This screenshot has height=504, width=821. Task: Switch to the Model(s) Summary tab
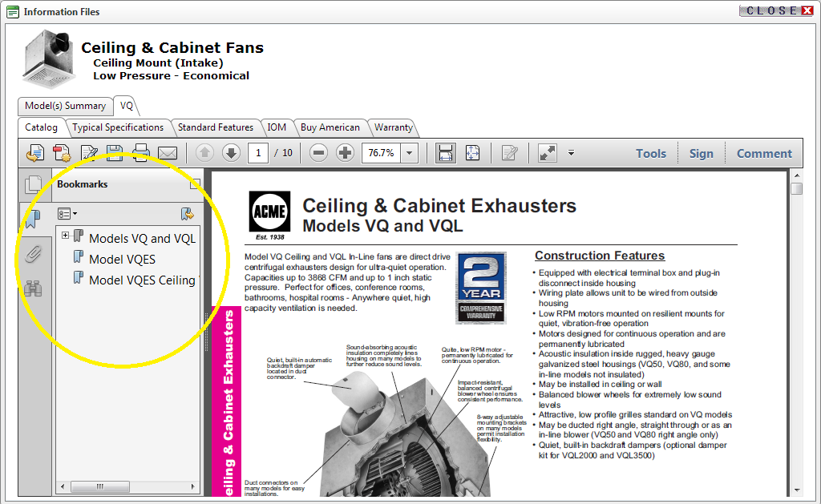66,106
